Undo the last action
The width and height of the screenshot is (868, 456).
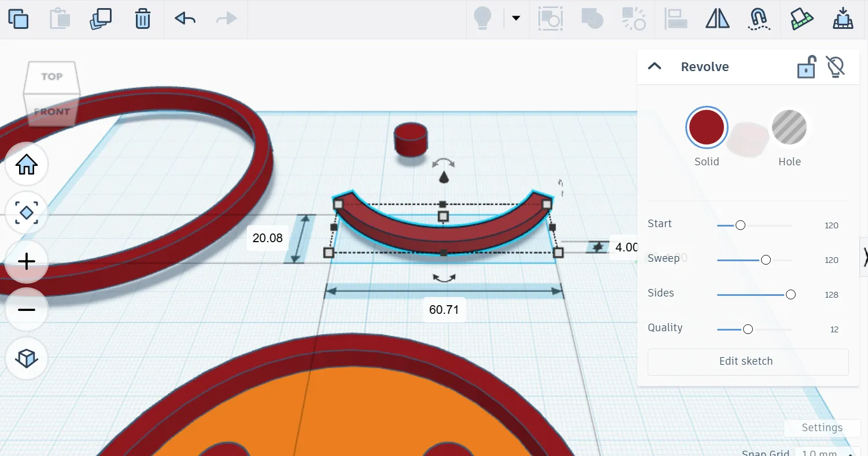point(185,19)
